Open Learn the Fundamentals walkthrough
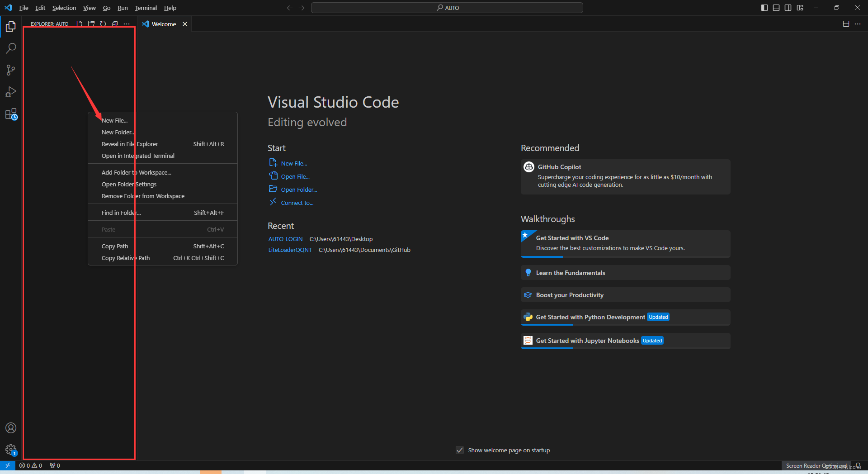The image size is (868, 474). [x=625, y=273]
